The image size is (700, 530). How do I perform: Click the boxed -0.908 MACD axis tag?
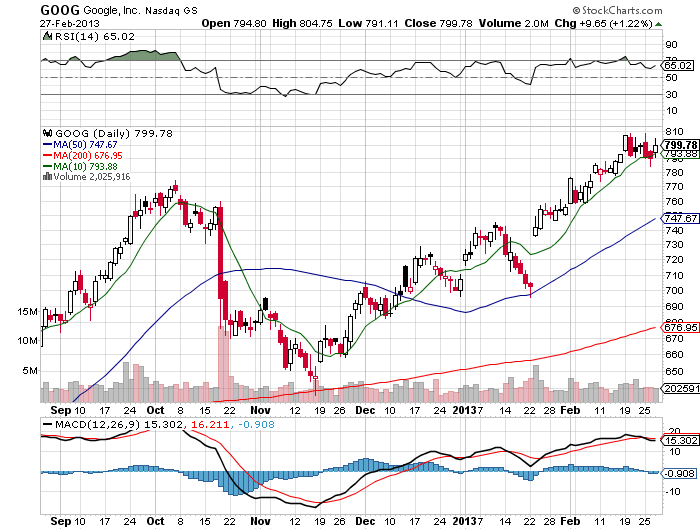[x=679, y=473]
